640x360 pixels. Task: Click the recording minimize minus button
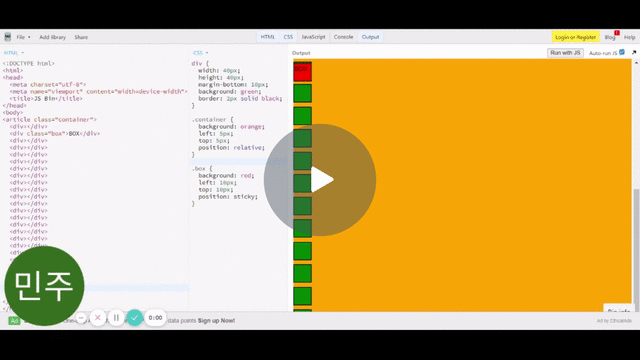click(81, 318)
